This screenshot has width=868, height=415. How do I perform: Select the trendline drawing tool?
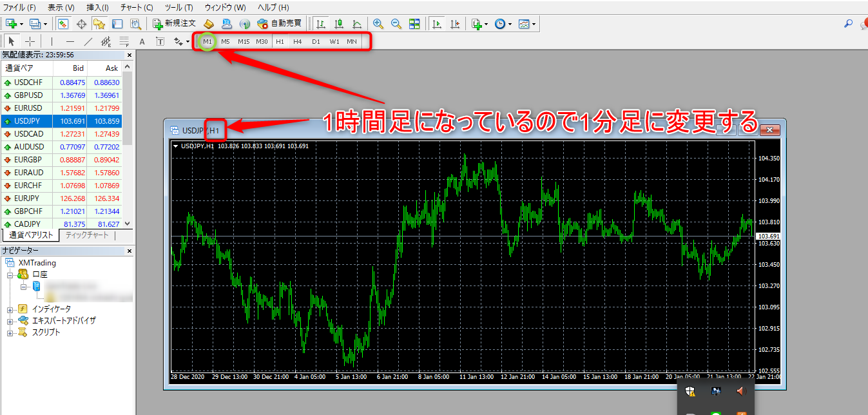pyautogui.click(x=88, y=42)
